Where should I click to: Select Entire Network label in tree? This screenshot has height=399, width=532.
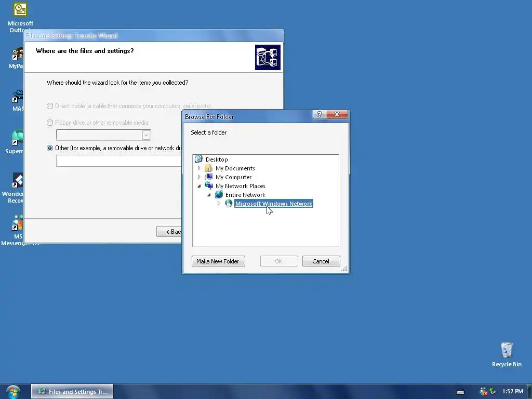[245, 195]
